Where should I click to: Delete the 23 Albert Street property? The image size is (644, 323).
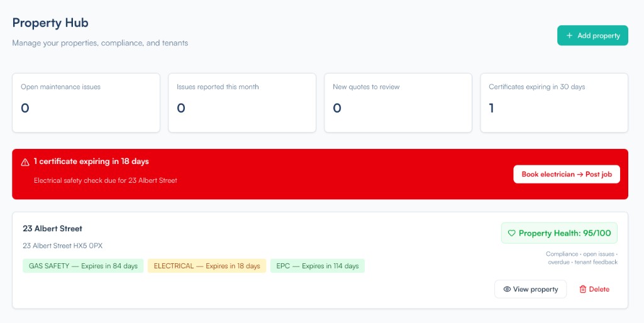point(594,289)
